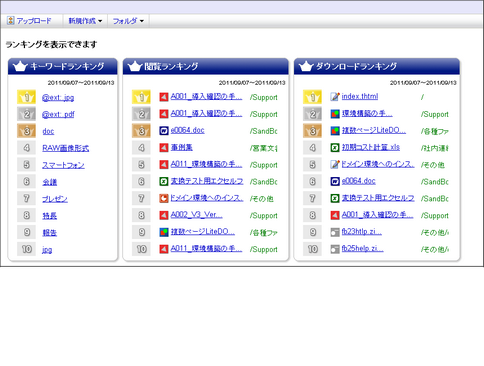The image size is (484, 366).
Task: Open the @ext: pdf keyword link
Action: pyautogui.click(x=58, y=114)
